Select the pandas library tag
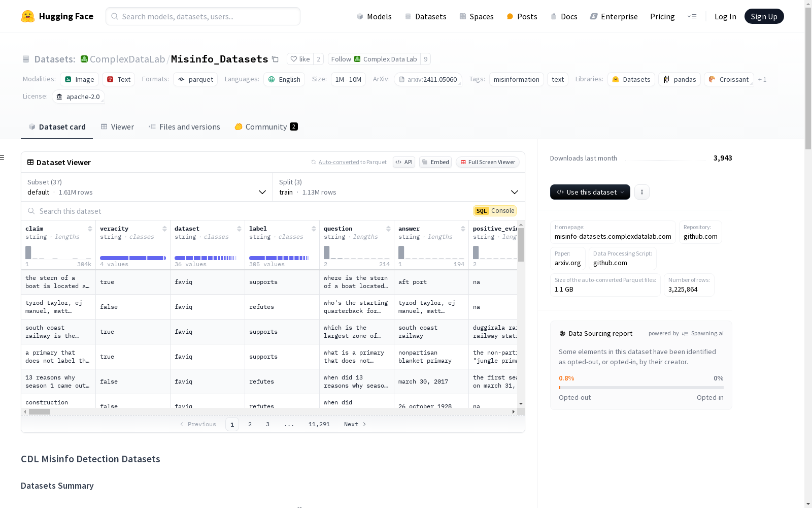Image resolution: width=812 pixels, height=508 pixels. click(680, 79)
